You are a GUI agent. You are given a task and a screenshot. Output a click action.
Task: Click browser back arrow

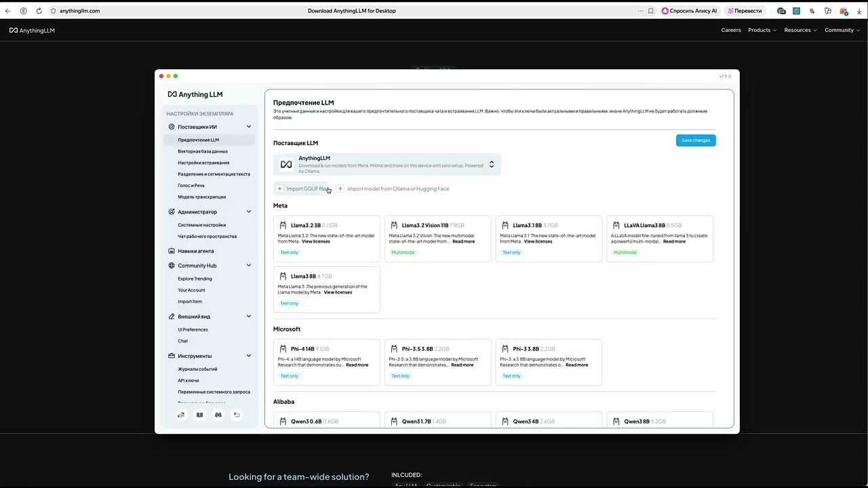[7, 11]
